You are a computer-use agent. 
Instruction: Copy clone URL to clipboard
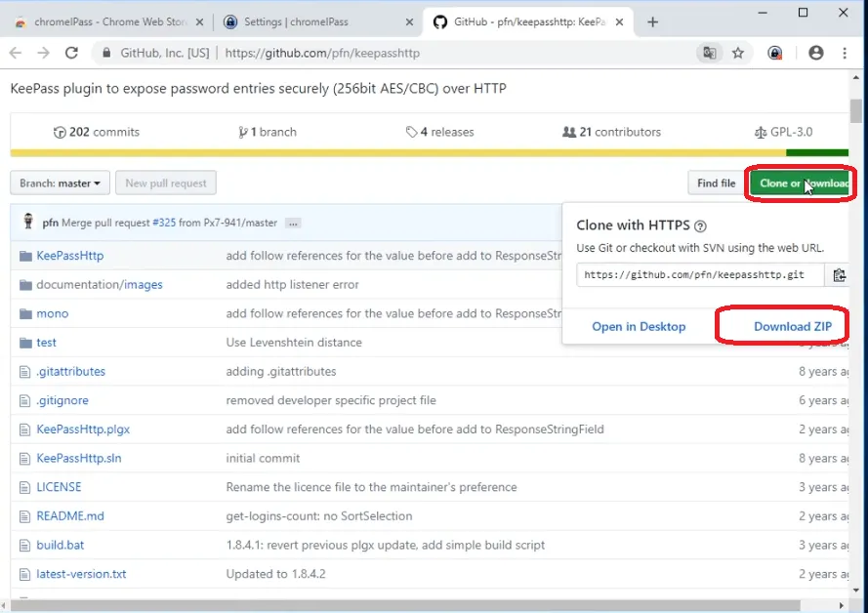[840, 275]
